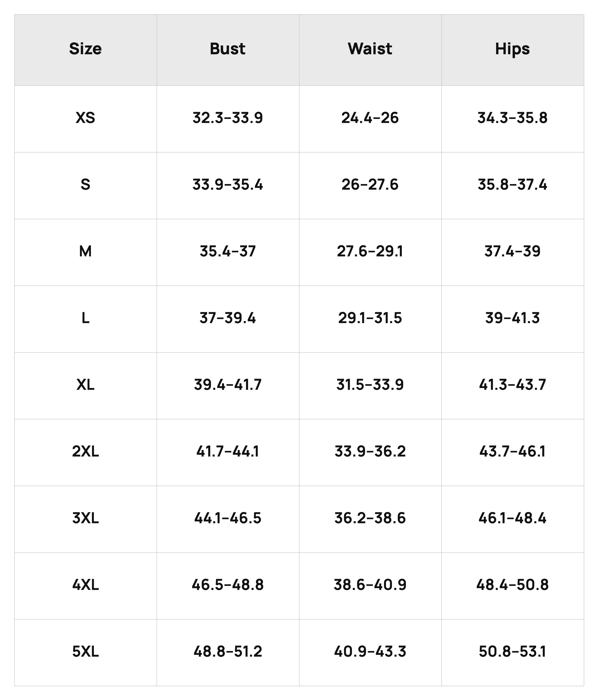Viewport: 598px width, 700px height.
Task: Select the 5XL size label
Action: pos(85,652)
